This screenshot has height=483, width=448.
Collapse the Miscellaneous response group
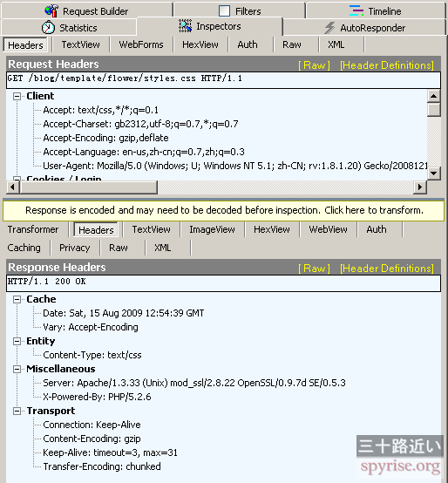[x=17, y=369]
